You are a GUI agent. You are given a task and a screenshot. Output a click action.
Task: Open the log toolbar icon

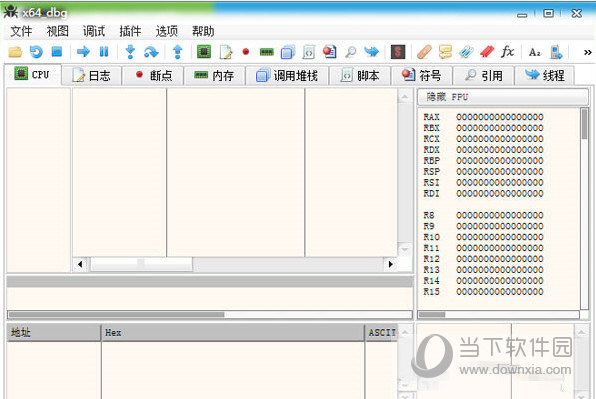(x=226, y=52)
